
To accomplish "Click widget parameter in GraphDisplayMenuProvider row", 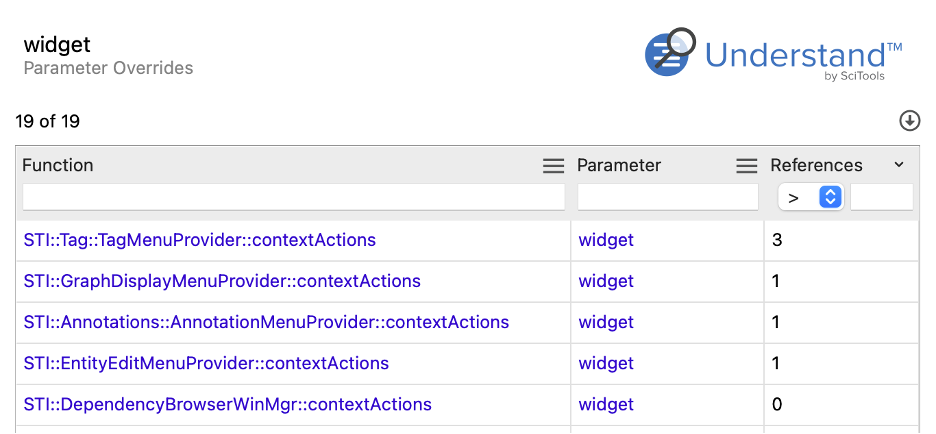I will [606, 281].
